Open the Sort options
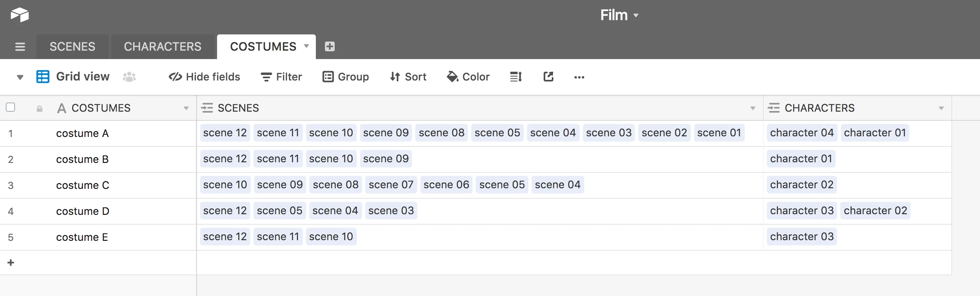Screen dimensions: 980x296 pos(408,77)
